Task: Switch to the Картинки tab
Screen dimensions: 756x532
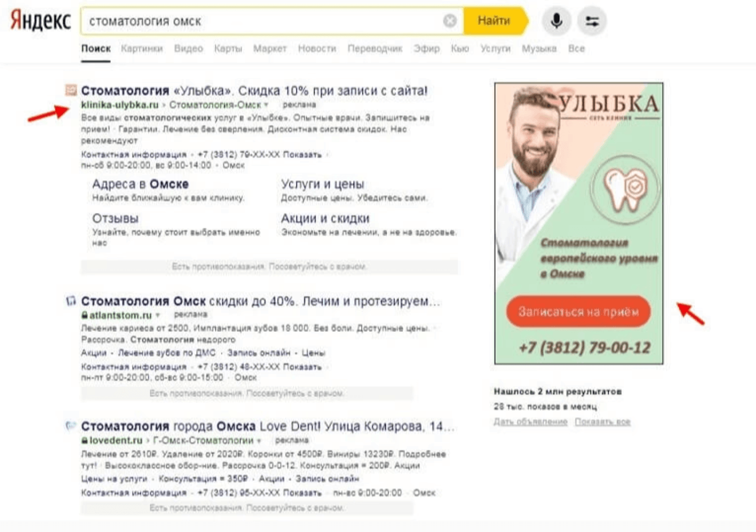Action: pyautogui.click(x=142, y=49)
